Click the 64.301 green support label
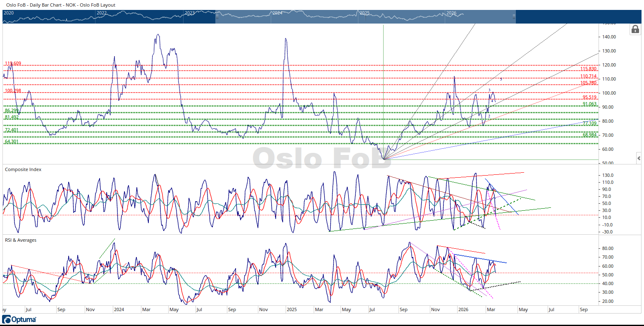Viewport: 644px width, 326px height. click(12, 142)
